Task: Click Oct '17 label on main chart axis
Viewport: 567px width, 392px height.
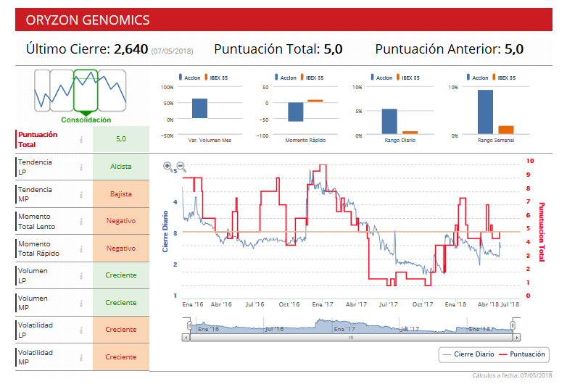Action: (x=423, y=304)
